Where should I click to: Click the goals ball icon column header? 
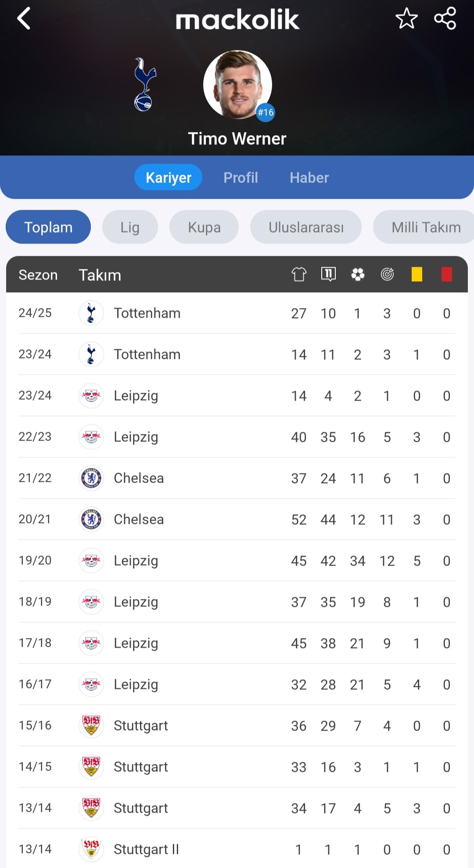(358, 274)
